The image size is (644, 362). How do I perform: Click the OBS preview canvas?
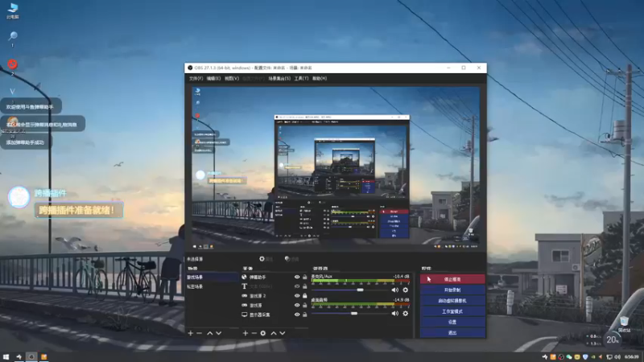(x=336, y=167)
